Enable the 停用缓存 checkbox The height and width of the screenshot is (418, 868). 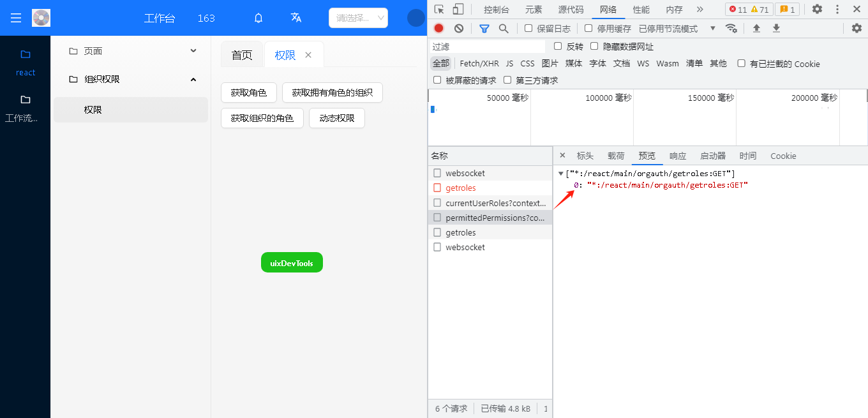click(588, 28)
